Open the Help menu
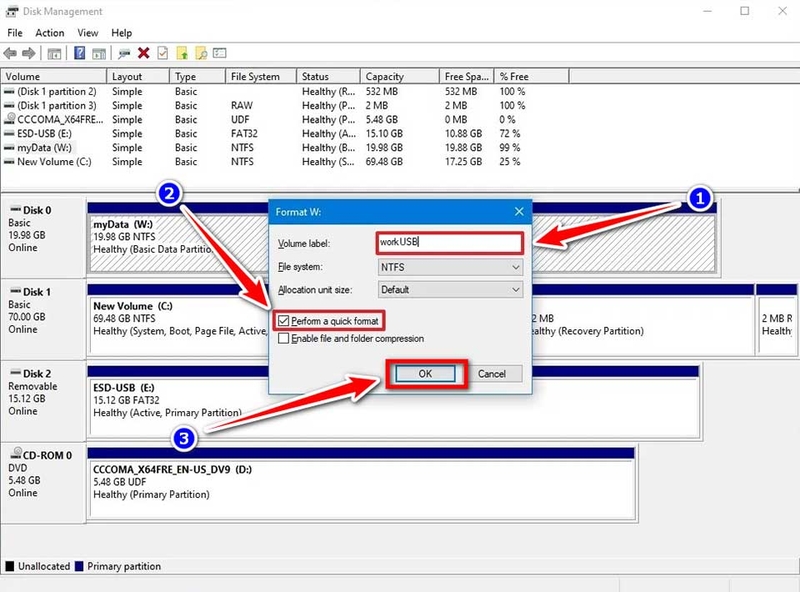This screenshot has height=592, width=800. pyautogui.click(x=121, y=33)
